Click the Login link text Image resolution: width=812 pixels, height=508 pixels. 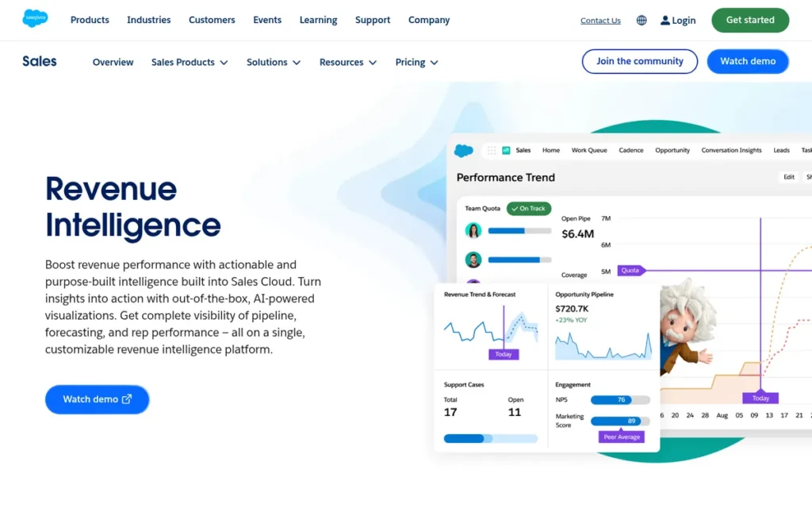click(684, 20)
